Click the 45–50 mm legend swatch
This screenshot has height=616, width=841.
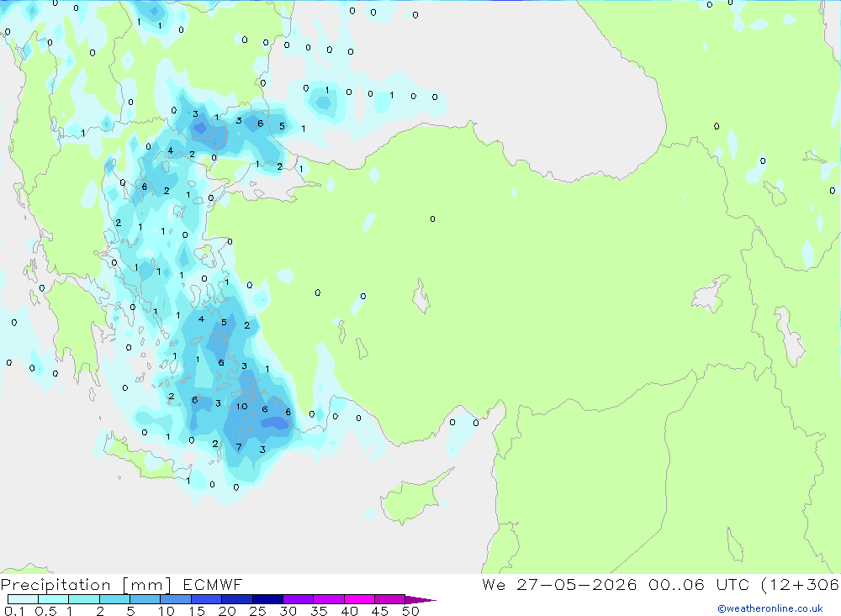[x=390, y=599]
